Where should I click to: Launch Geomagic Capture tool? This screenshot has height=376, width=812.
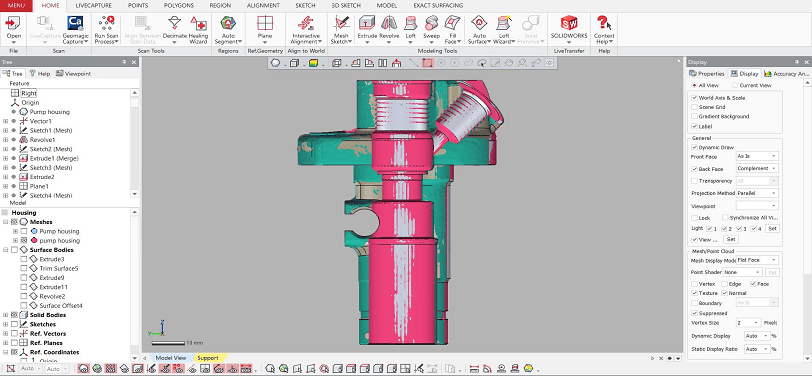pyautogui.click(x=76, y=30)
